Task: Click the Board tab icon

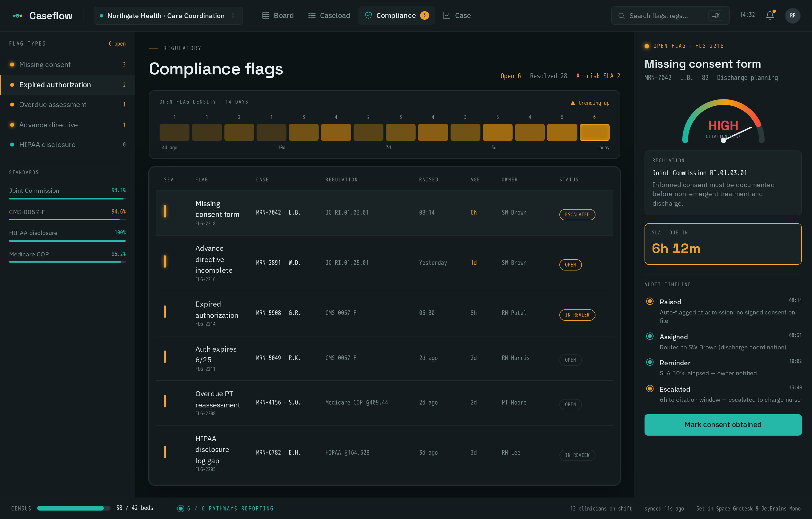Action: pyautogui.click(x=266, y=15)
